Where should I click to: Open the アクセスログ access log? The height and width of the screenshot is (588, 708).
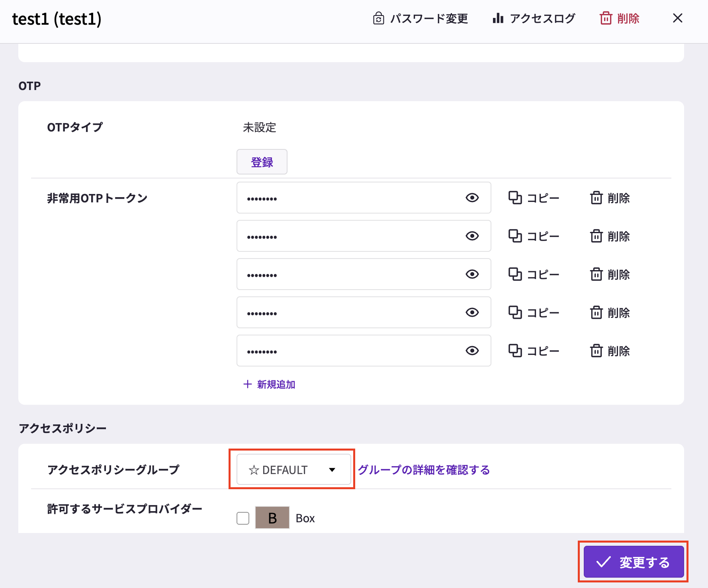coord(534,18)
